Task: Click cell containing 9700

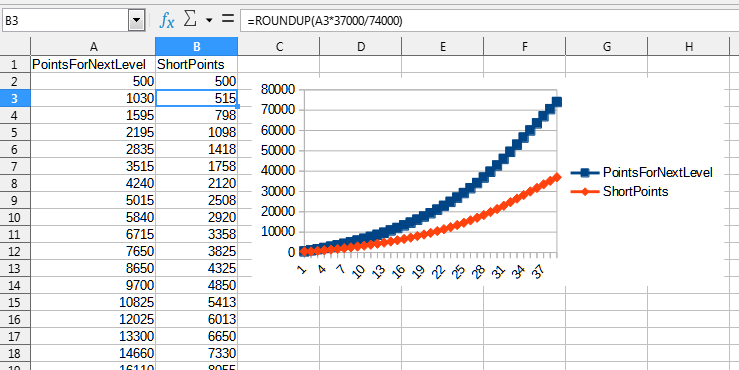Action: pyautogui.click(x=93, y=285)
